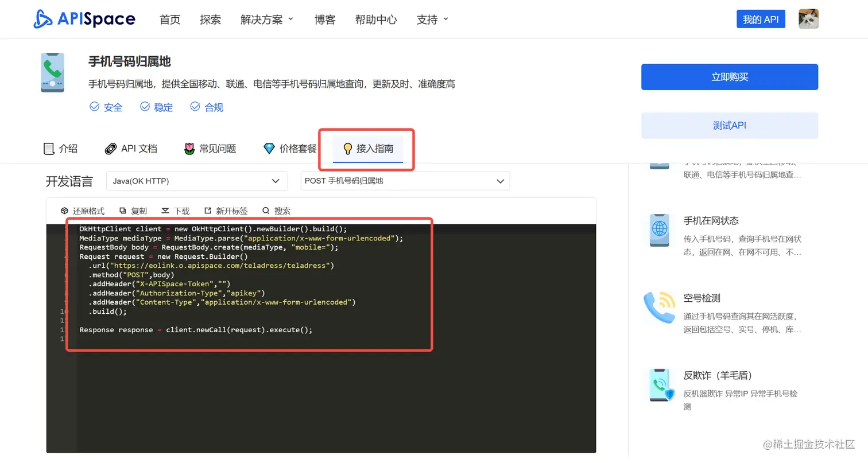Select the 接入指南 tab
Screen dimensions: 868x463
pos(368,149)
